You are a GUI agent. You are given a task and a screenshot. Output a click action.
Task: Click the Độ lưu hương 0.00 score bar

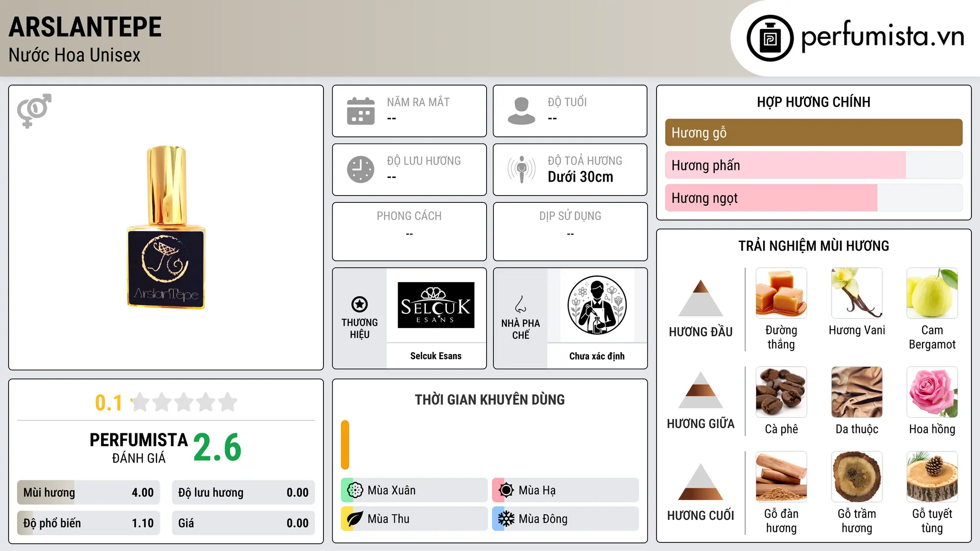[244, 493]
